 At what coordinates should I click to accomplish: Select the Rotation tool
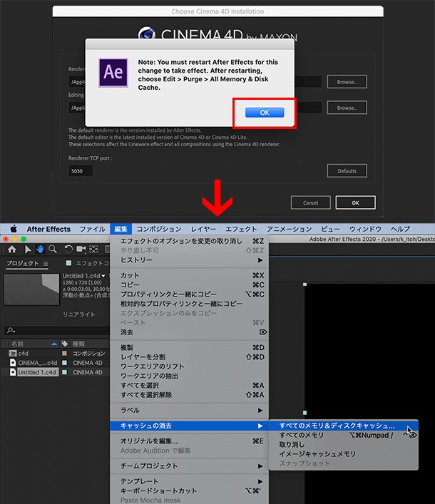[68, 249]
